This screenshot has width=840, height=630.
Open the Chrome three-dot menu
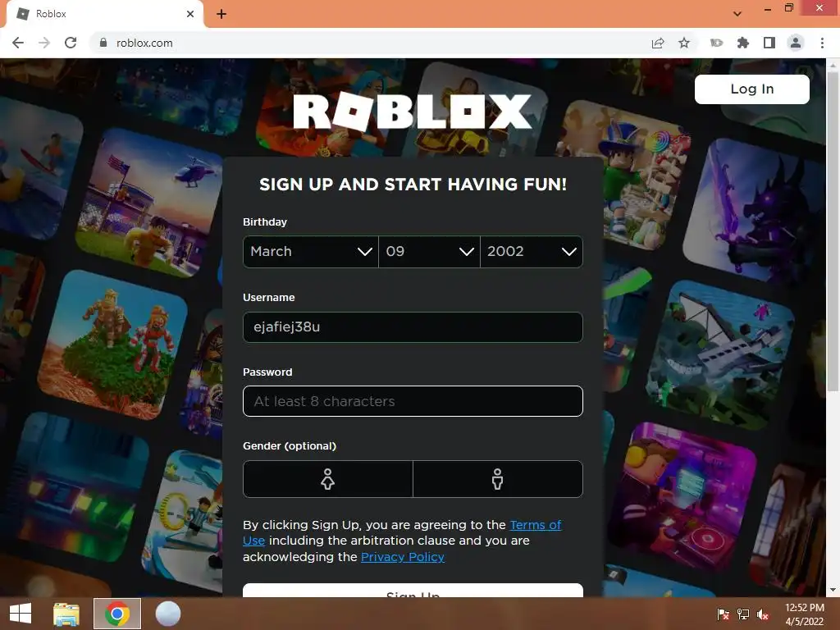(x=822, y=43)
